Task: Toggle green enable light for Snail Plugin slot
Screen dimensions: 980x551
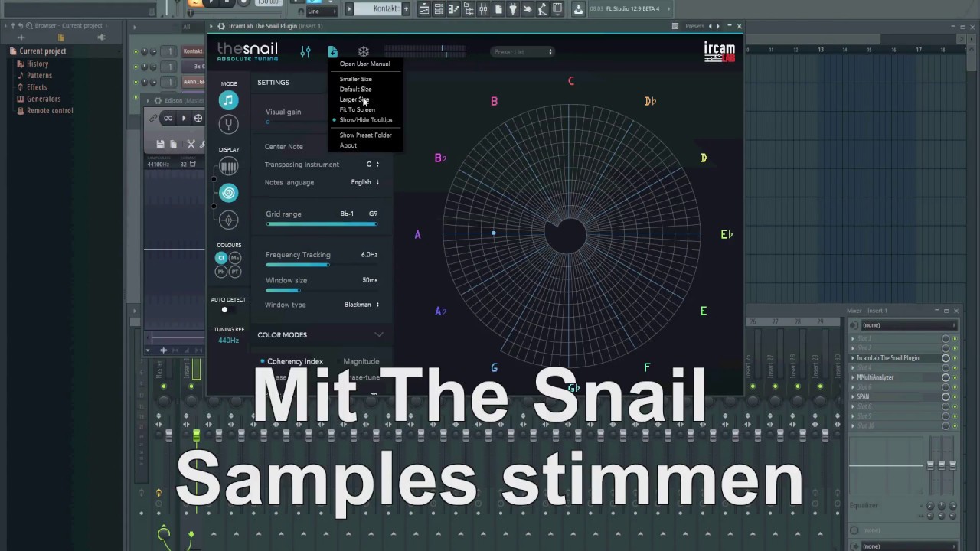Action: coord(955,358)
